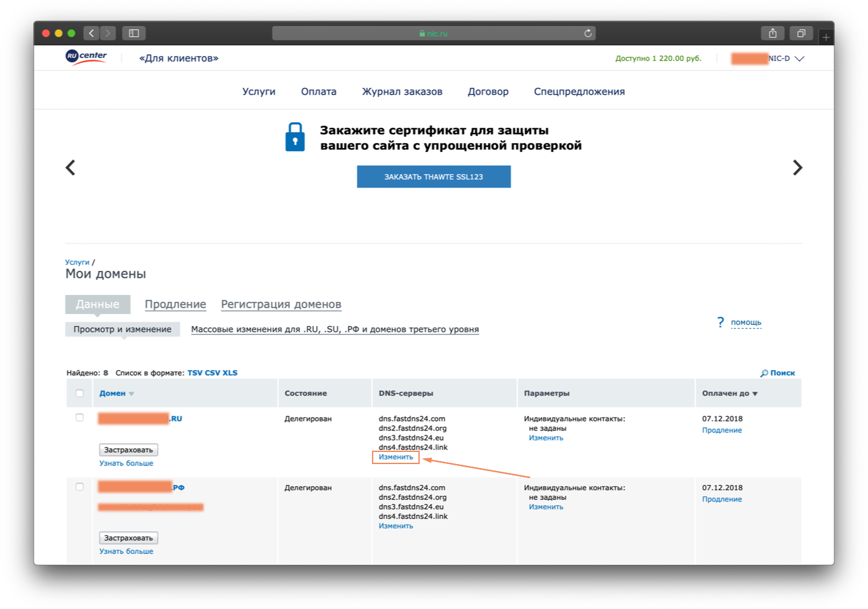Image resolution: width=868 pixels, height=609 pixels.
Task: Download domain list as CSV
Action: coord(212,373)
